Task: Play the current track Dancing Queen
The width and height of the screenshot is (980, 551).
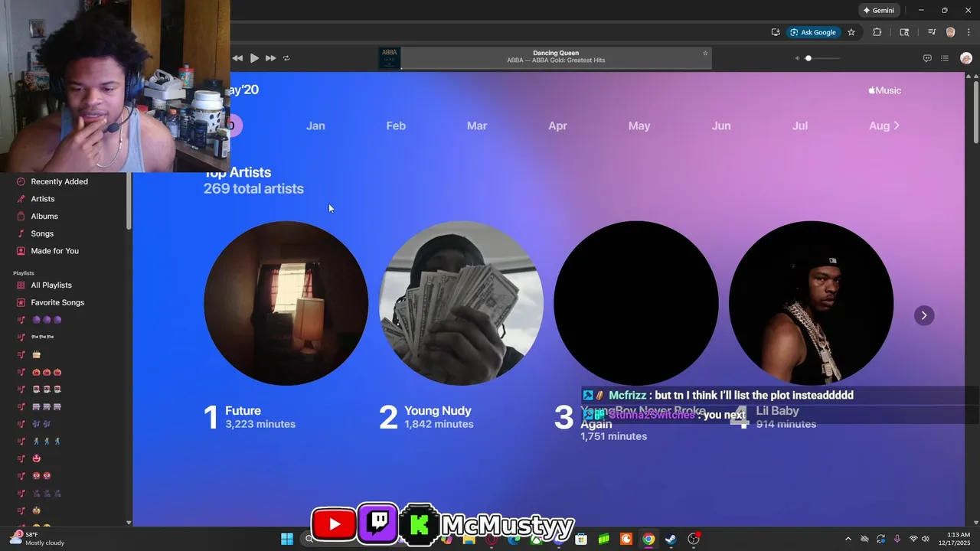Action: [x=254, y=58]
